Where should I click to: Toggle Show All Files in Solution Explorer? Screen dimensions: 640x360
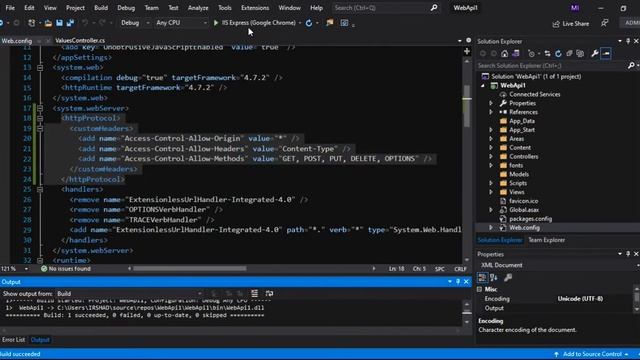point(580,53)
